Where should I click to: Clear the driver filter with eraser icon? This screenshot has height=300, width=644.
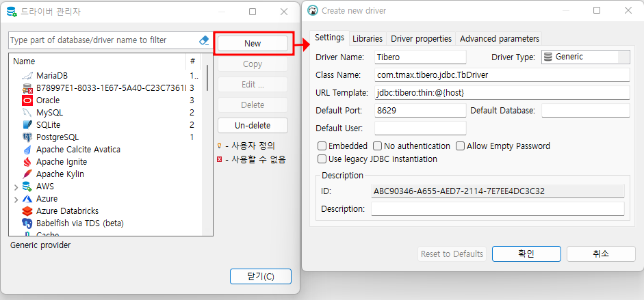(204, 40)
